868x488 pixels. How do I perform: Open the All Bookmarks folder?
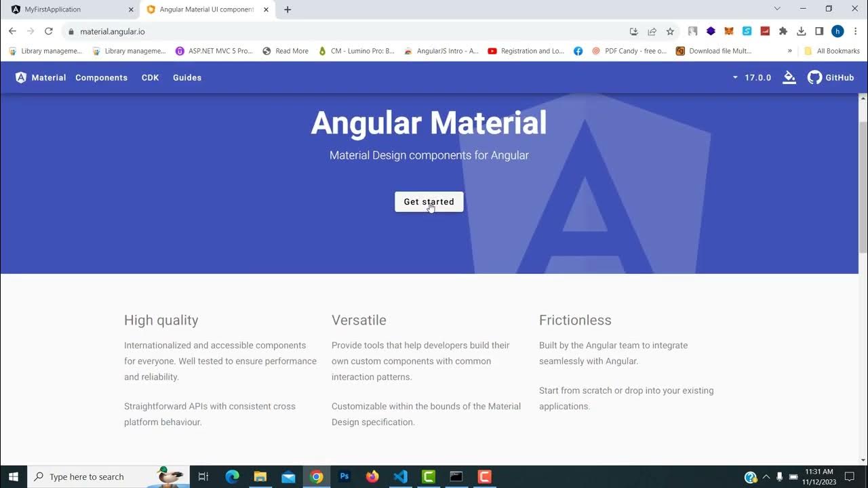(x=832, y=51)
